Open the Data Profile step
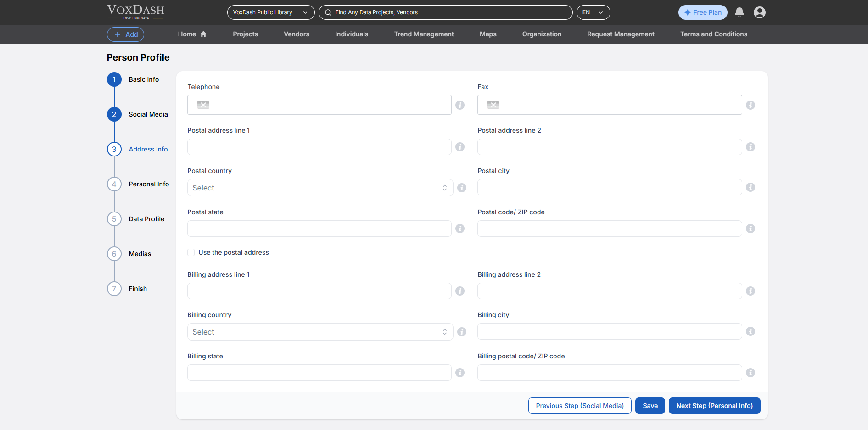The height and width of the screenshot is (430, 868). pyautogui.click(x=146, y=219)
